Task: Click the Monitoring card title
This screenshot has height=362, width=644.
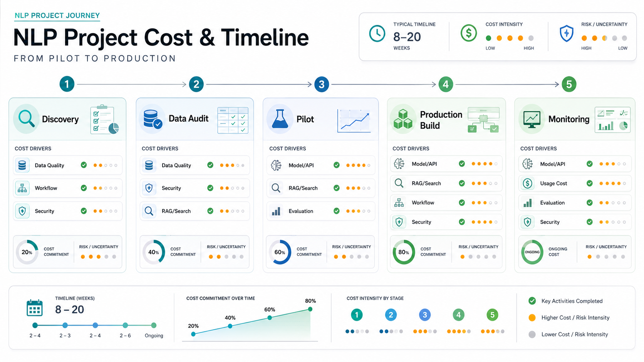Action: [x=569, y=119]
